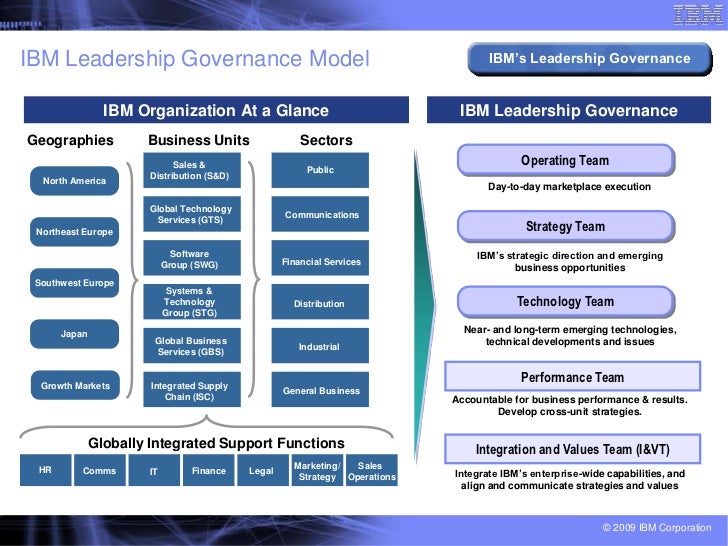Click the Integrate IBM's enterprise-wide capabilities text
The image size is (728, 546).
pyautogui.click(x=570, y=480)
